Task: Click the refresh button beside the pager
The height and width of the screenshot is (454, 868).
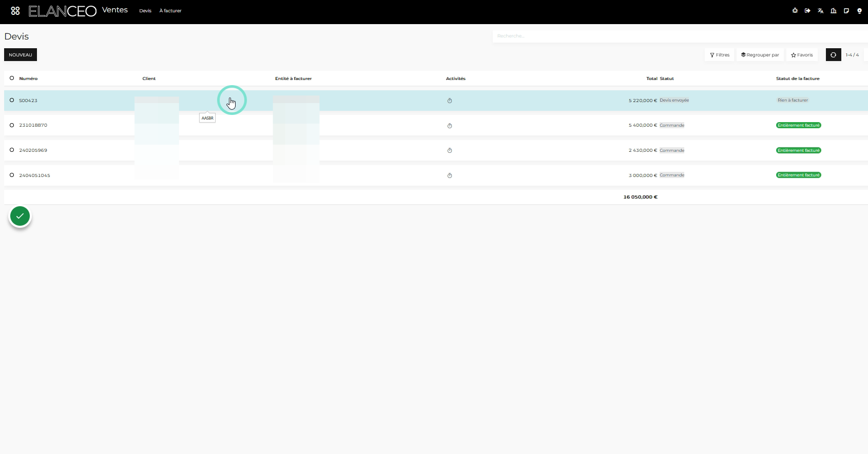Action: click(x=833, y=55)
